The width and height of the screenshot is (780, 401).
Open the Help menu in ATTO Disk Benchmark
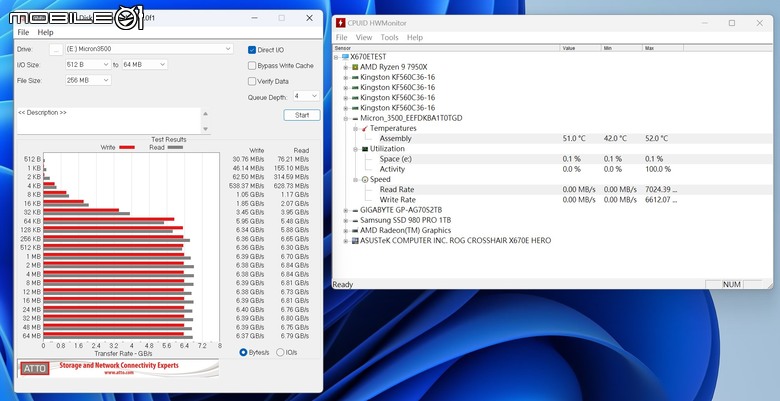click(x=45, y=32)
